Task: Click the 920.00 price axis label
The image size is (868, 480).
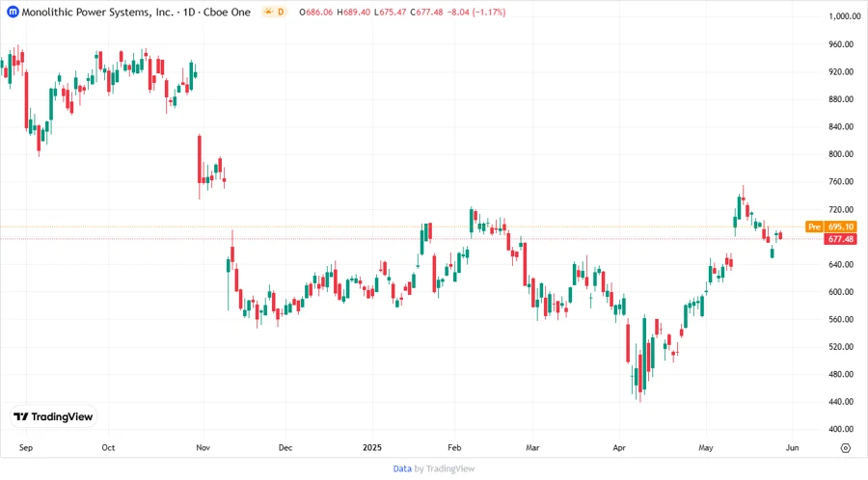Action: click(841, 72)
